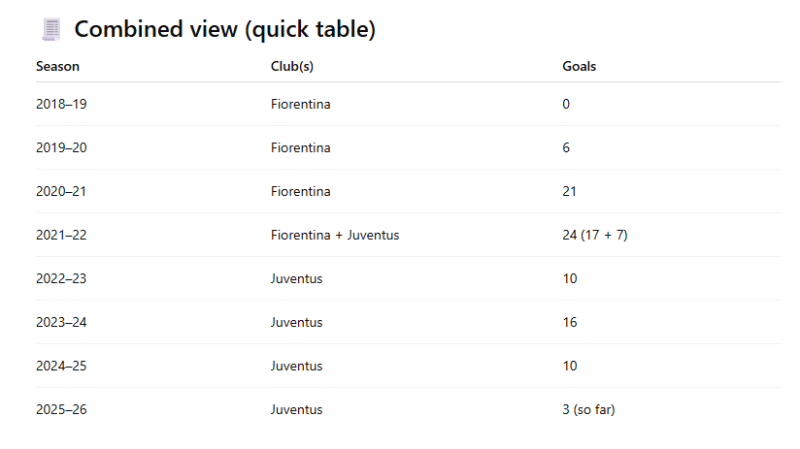Viewport: 800px width, 449px height.
Task: Click the 2021–22 season cell
Action: (x=61, y=235)
